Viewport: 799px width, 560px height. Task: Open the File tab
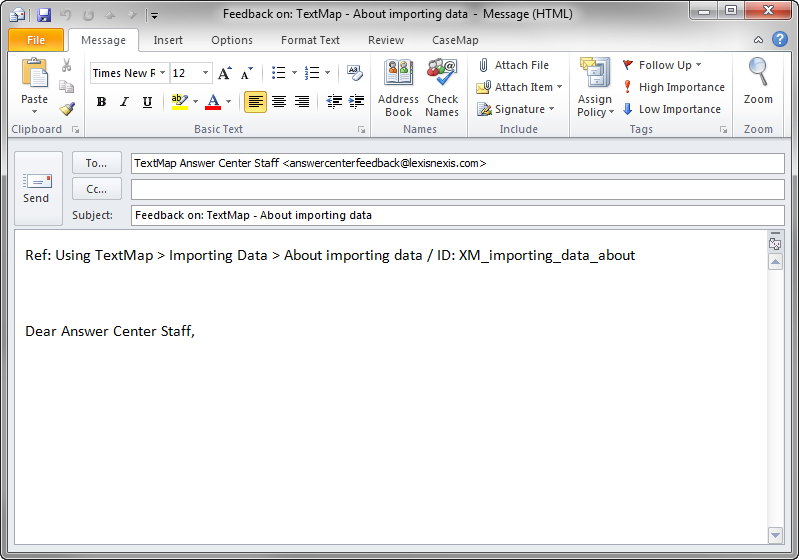[36, 40]
